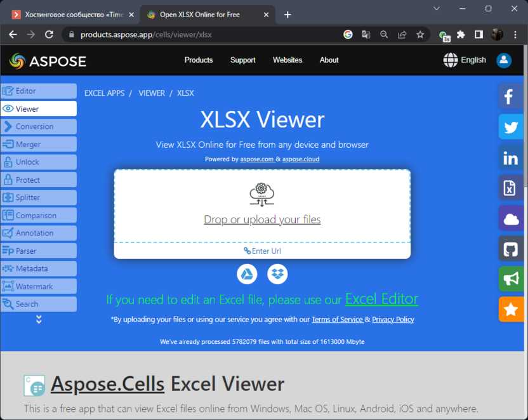Open browser extensions puzzle icon
This screenshot has width=528, height=420.
461,34
